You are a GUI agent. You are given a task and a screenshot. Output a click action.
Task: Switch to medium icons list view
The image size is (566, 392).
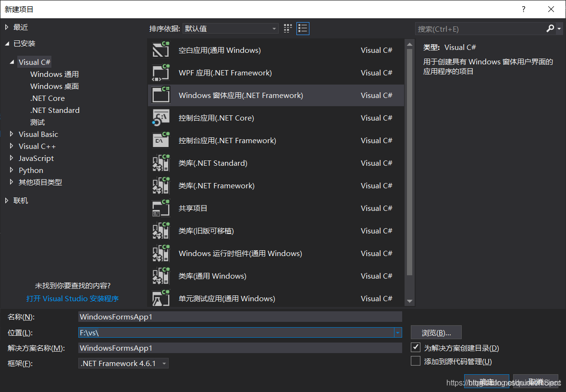pyautogui.click(x=303, y=28)
